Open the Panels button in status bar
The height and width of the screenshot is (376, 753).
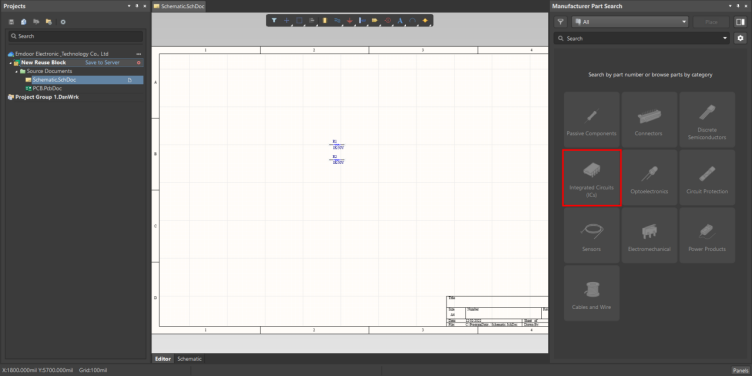point(740,370)
